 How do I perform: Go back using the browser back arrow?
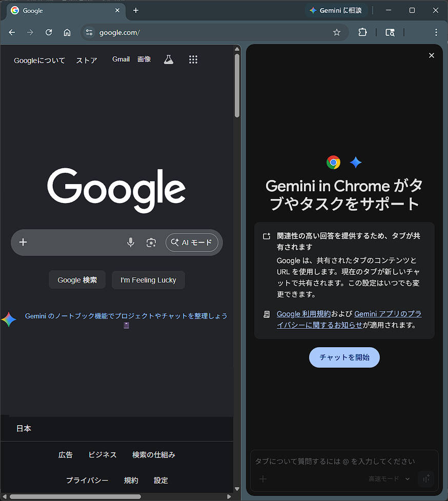pyautogui.click(x=12, y=32)
